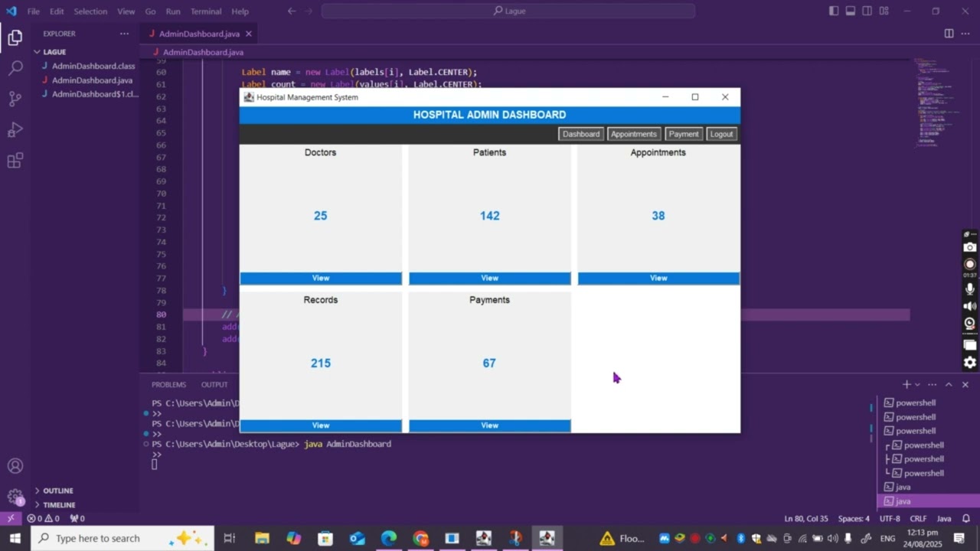This screenshot has height=551, width=980.
Task: Open the Terminal menu
Action: click(x=206, y=11)
